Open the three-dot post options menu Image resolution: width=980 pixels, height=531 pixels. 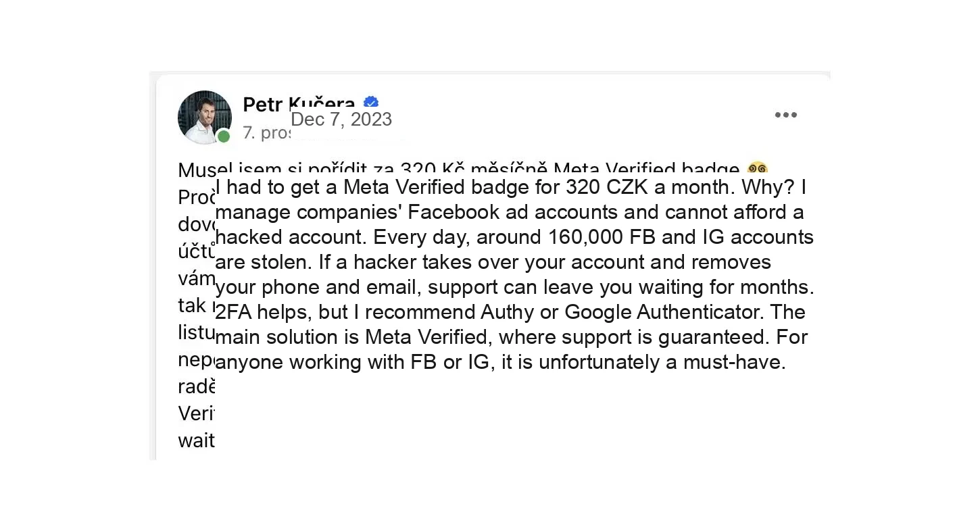click(785, 115)
